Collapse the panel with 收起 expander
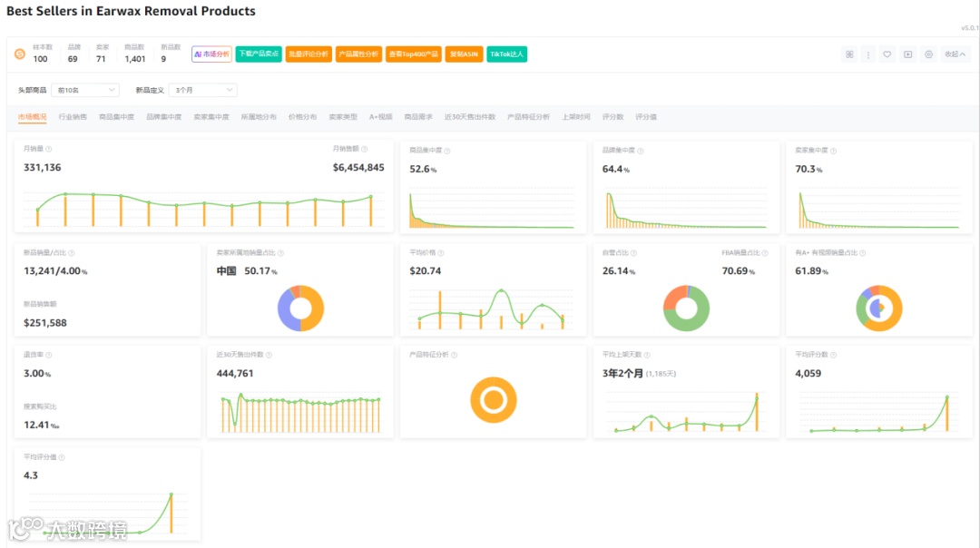Viewport: 980px width, 548px height. click(x=955, y=54)
